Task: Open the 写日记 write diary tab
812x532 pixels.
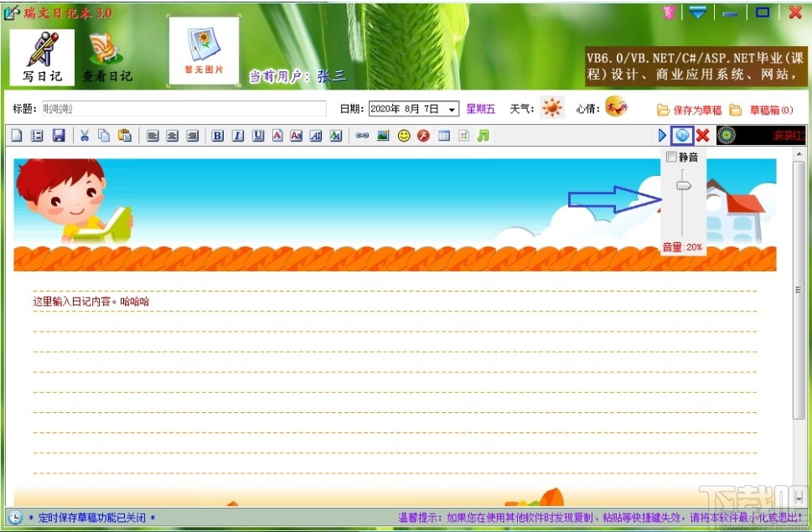Action: [42, 58]
